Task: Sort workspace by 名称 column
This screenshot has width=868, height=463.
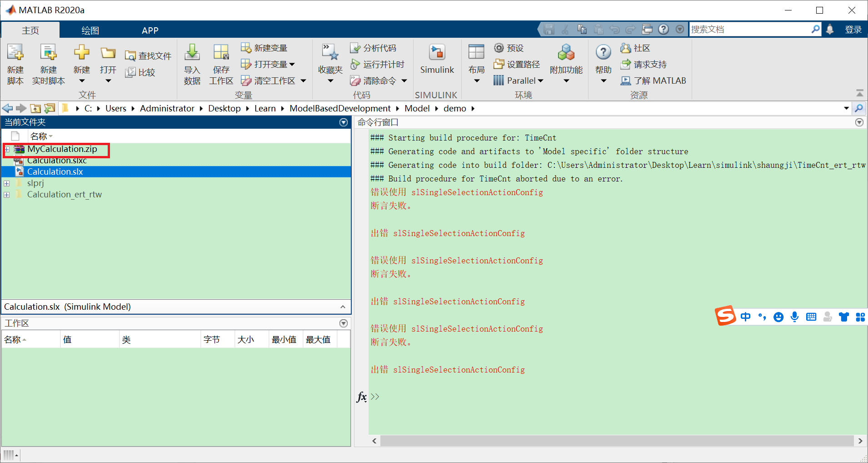Action: 31,340
